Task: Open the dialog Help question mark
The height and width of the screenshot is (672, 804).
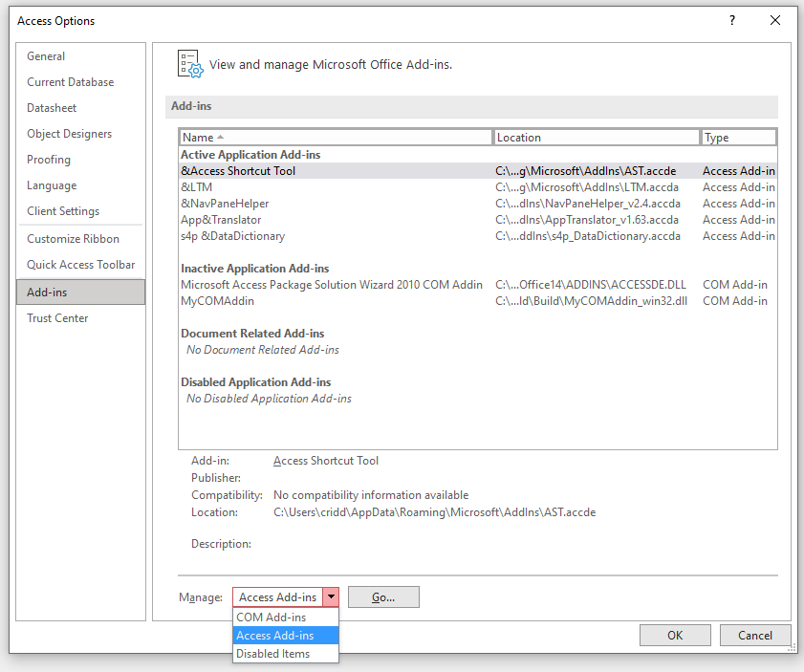Action: 731,20
